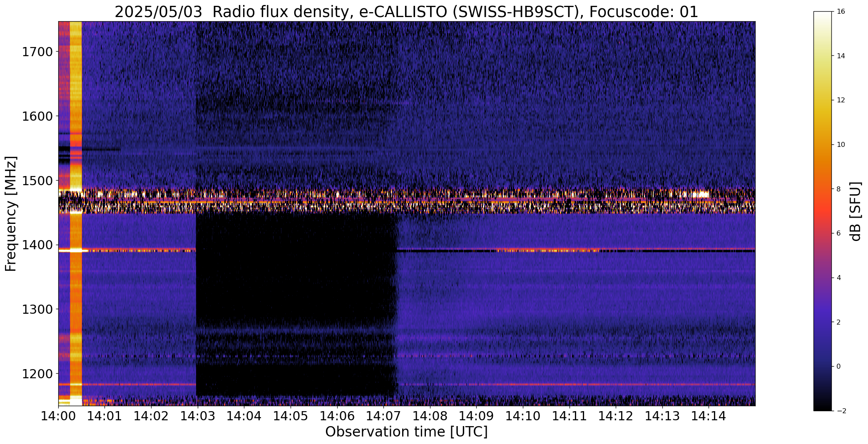
Task: Click the 14:10 time tick label
Action: click(x=523, y=416)
